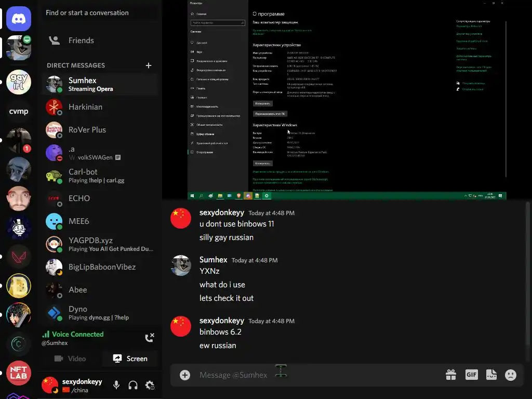Turn on camera with Video button
The height and width of the screenshot is (399, 532).
[70, 358]
